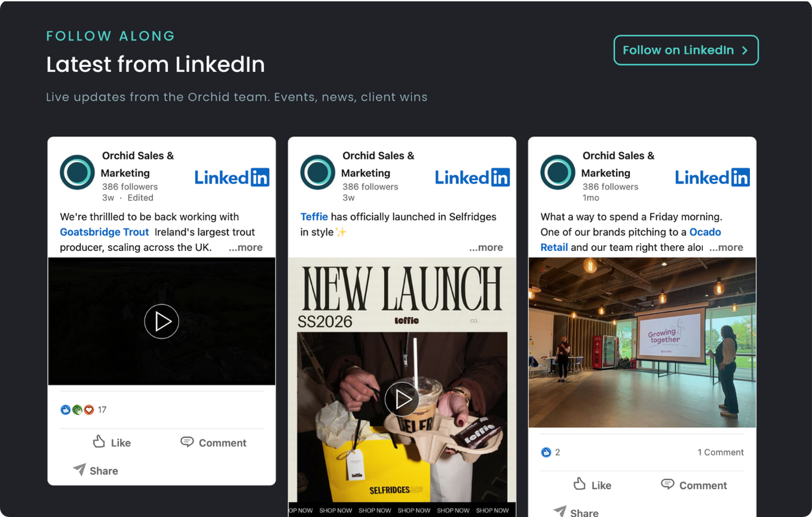812x517 pixels.
Task: Expand …more on Goatsbridge Trout post
Action: [246, 247]
